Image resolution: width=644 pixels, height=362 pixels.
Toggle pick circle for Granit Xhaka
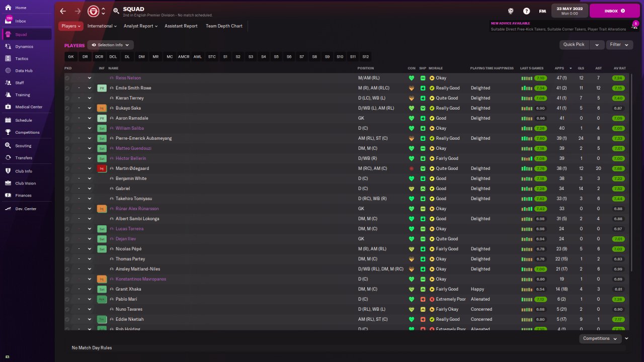click(x=67, y=289)
